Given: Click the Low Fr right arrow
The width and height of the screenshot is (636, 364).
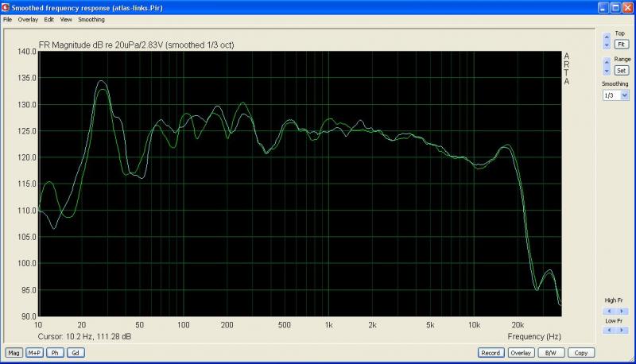Looking at the screenshot, I should coord(622,330).
